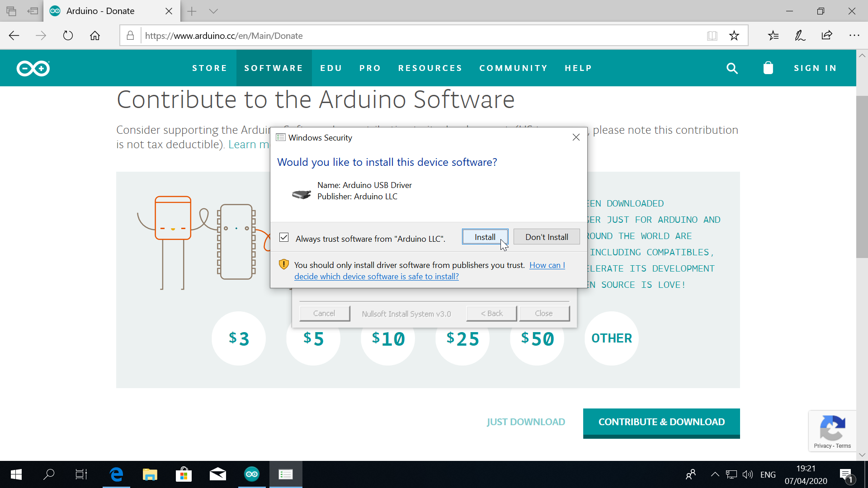This screenshot has height=488, width=868.
Task: Open Task View on the taskbar
Action: [x=81, y=474]
